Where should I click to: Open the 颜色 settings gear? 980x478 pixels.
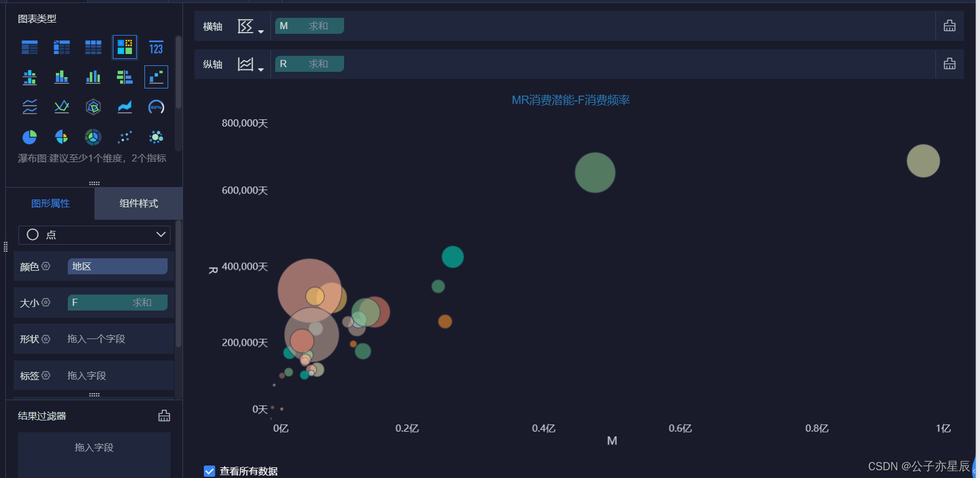point(46,267)
